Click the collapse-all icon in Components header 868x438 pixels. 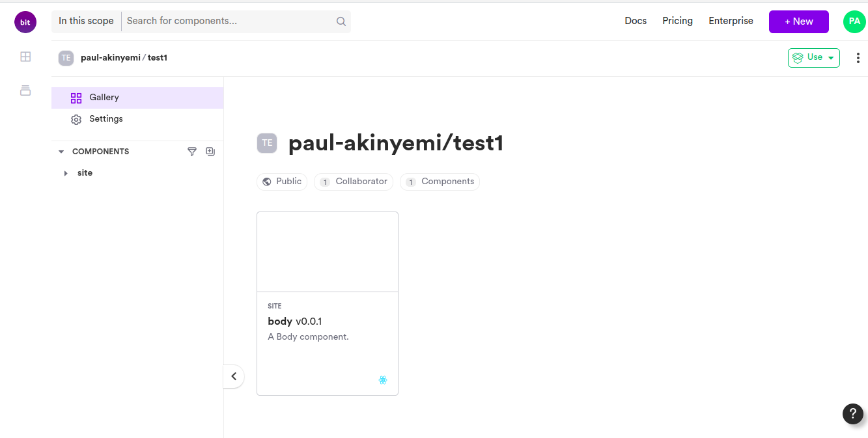pyautogui.click(x=210, y=152)
